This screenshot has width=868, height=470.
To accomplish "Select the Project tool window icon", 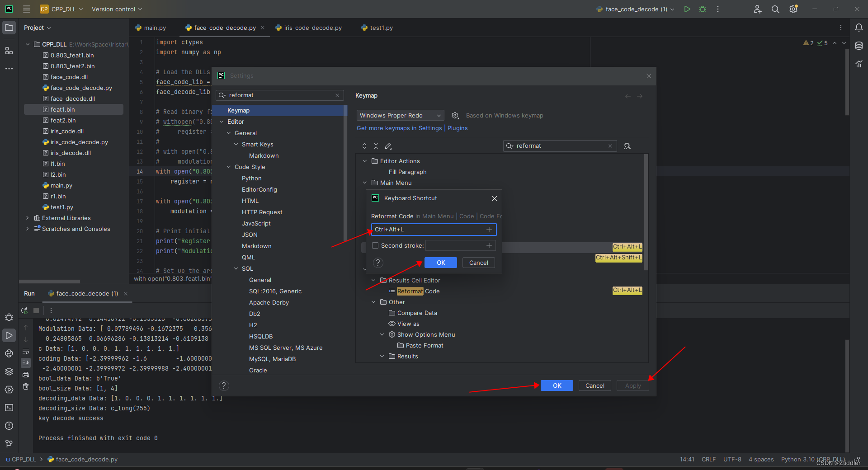I will (9, 28).
